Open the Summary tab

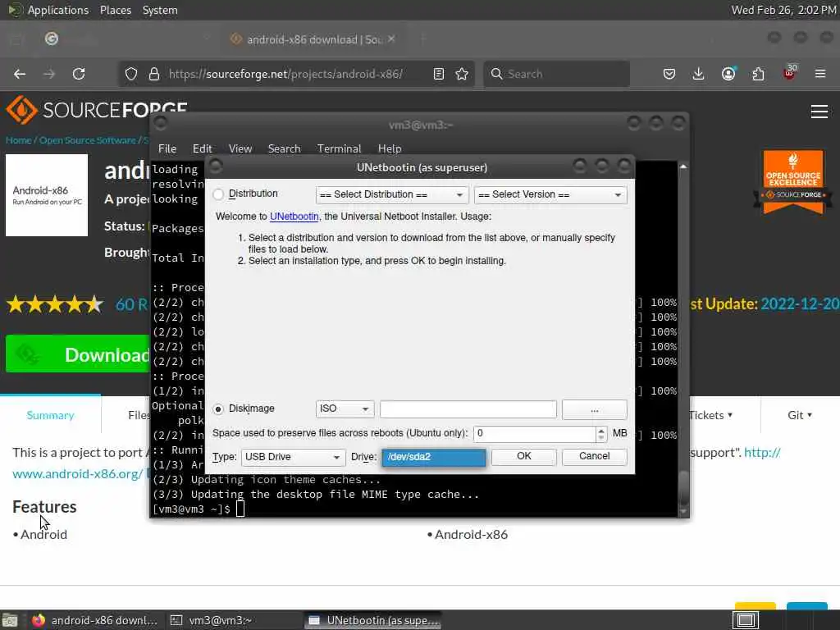pos(50,415)
